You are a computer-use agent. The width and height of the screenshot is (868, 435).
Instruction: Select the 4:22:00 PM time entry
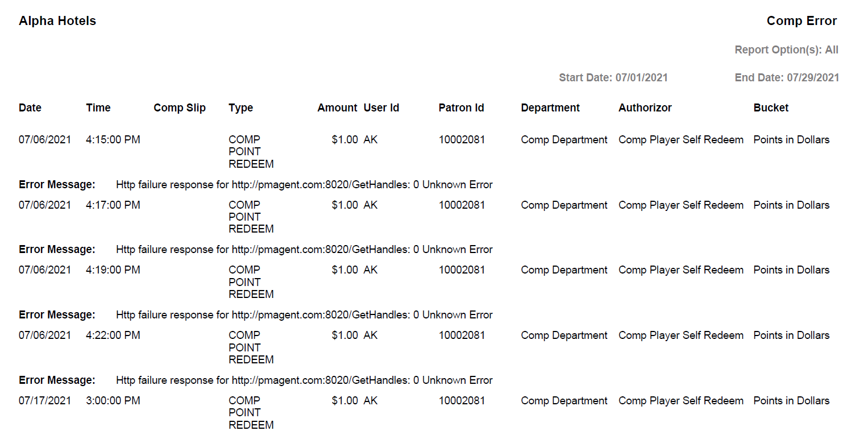(x=113, y=335)
